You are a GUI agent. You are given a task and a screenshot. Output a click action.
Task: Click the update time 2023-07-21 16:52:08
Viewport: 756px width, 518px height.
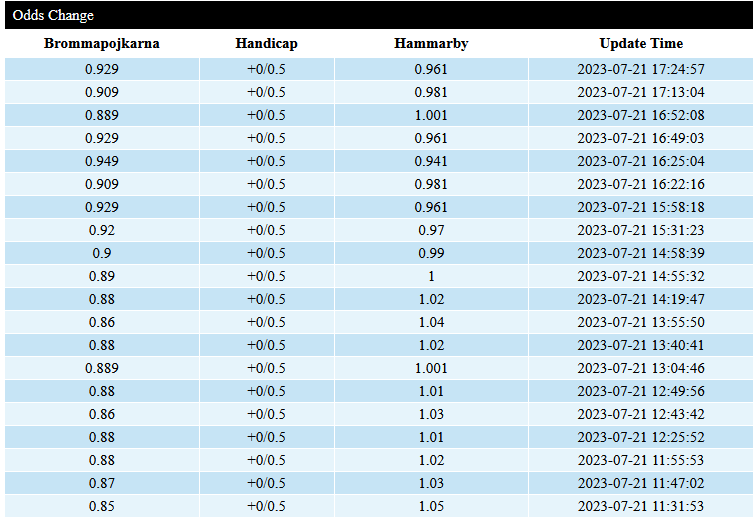pyautogui.click(x=641, y=115)
